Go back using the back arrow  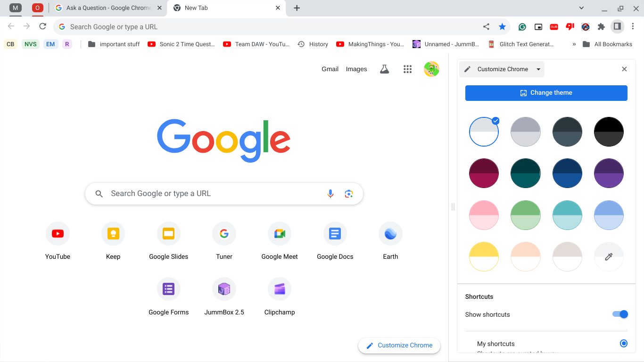[x=11, y=26]
